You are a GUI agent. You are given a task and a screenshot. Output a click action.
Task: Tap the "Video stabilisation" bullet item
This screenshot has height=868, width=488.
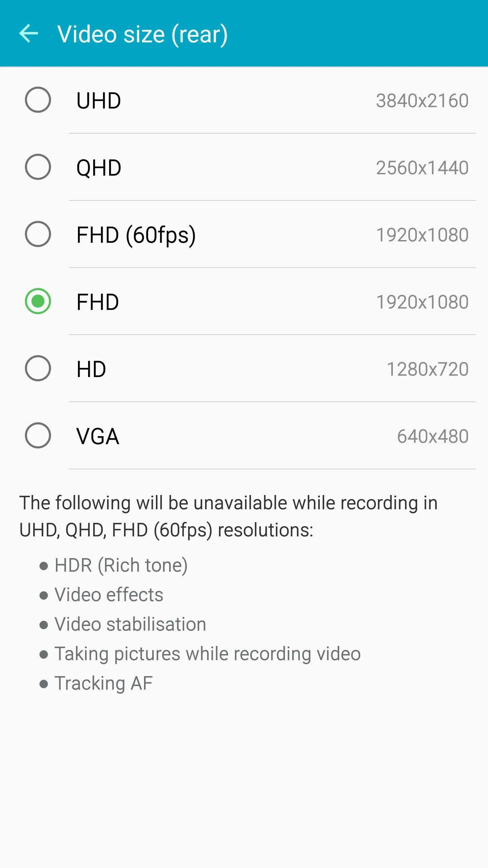point(130,624)
